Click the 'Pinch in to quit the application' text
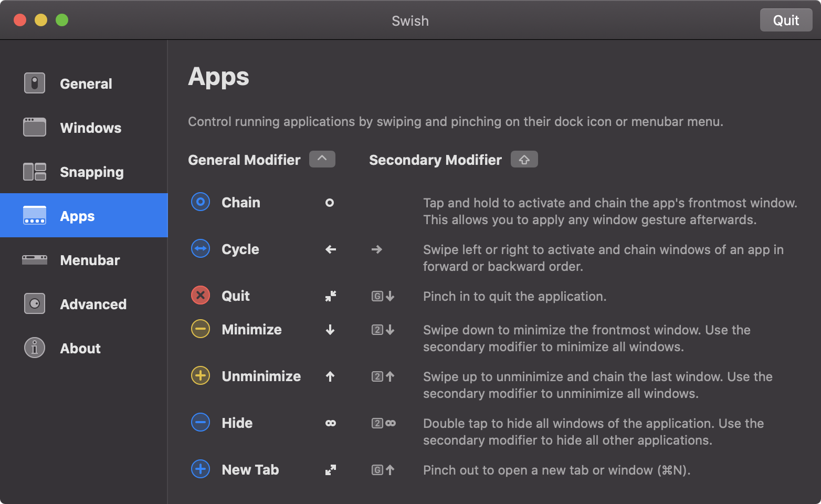This screenshot has height=504, width=821. tap(514, 297)
